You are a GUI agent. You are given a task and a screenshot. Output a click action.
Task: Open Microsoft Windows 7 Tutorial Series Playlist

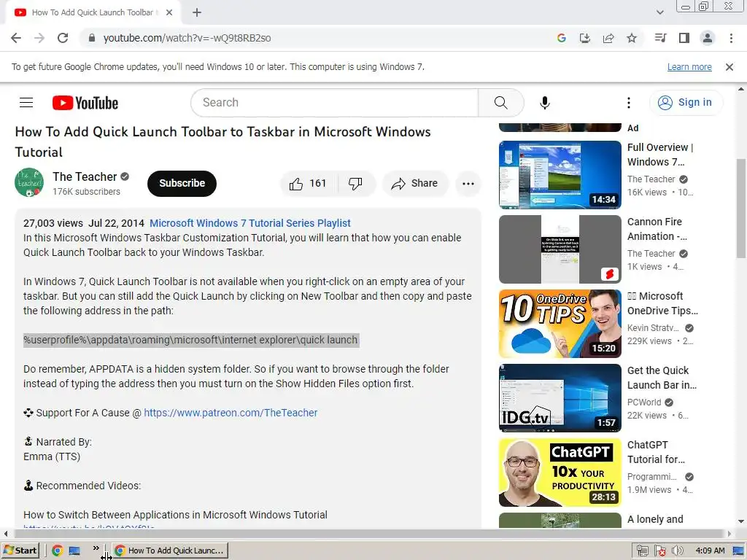tap(250, 223)
